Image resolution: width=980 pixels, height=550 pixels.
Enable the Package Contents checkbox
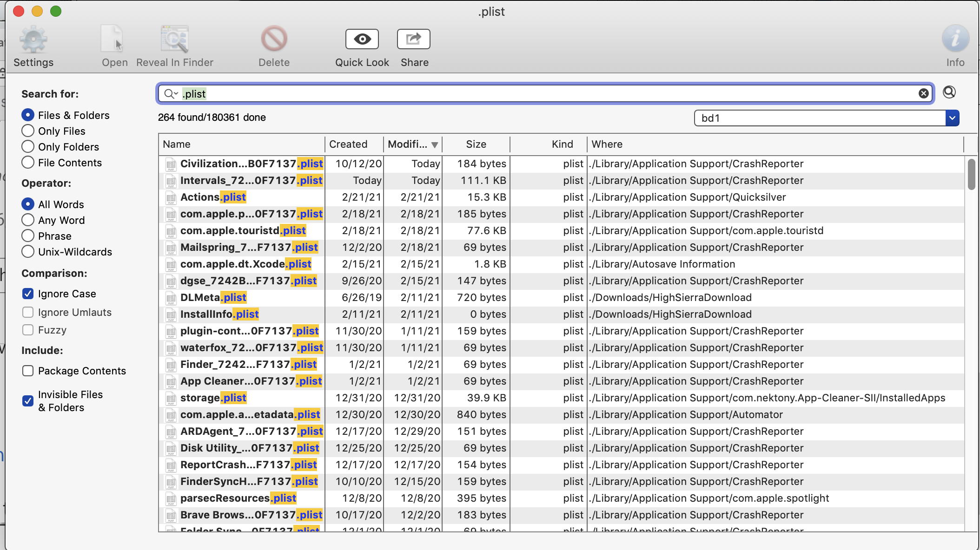tap(28, 371)
